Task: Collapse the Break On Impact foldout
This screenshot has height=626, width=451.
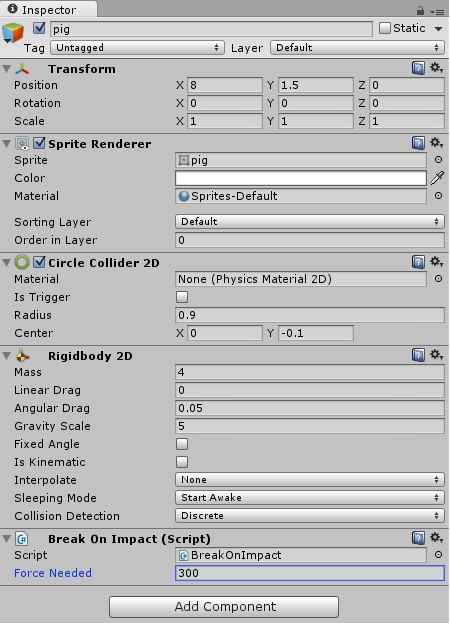Action: tap(6, 539)
